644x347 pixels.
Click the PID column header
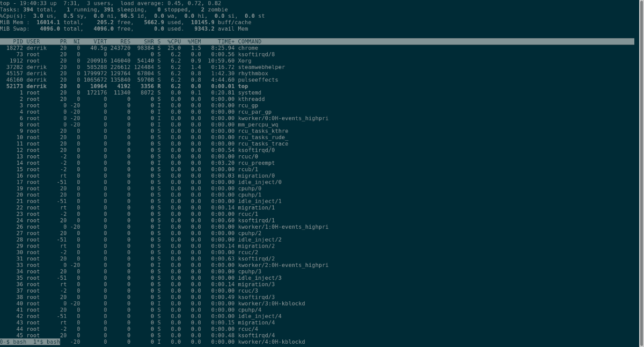click(18, 41)
